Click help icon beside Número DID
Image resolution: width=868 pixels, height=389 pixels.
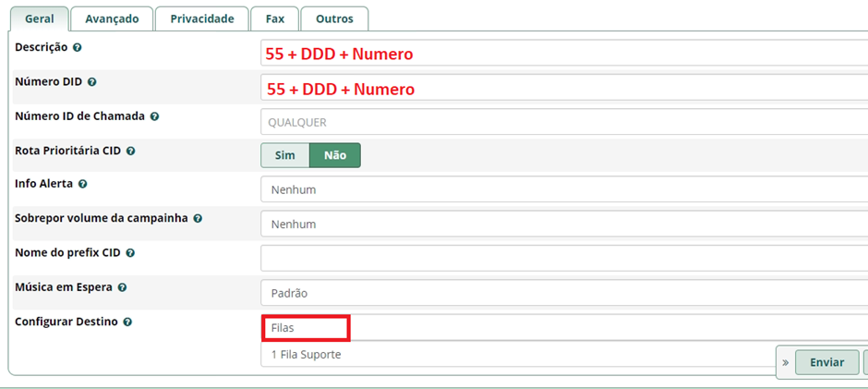point(91,82)
